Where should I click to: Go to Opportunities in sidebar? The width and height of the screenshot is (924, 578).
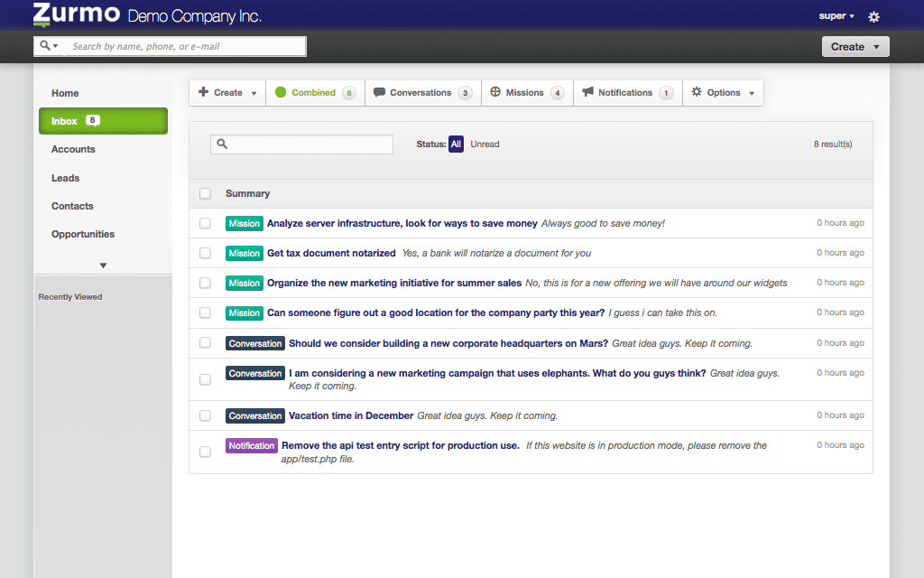[x=83, y=234]
